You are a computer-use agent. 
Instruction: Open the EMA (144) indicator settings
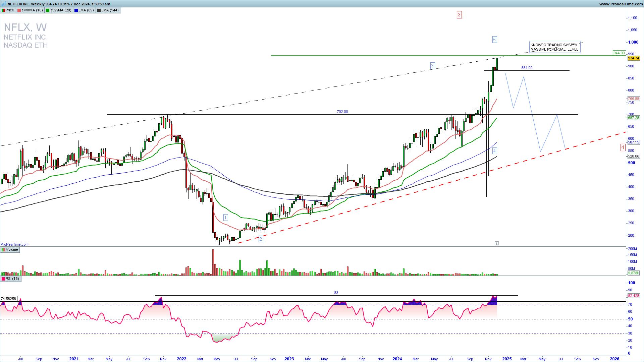[108, 10]
